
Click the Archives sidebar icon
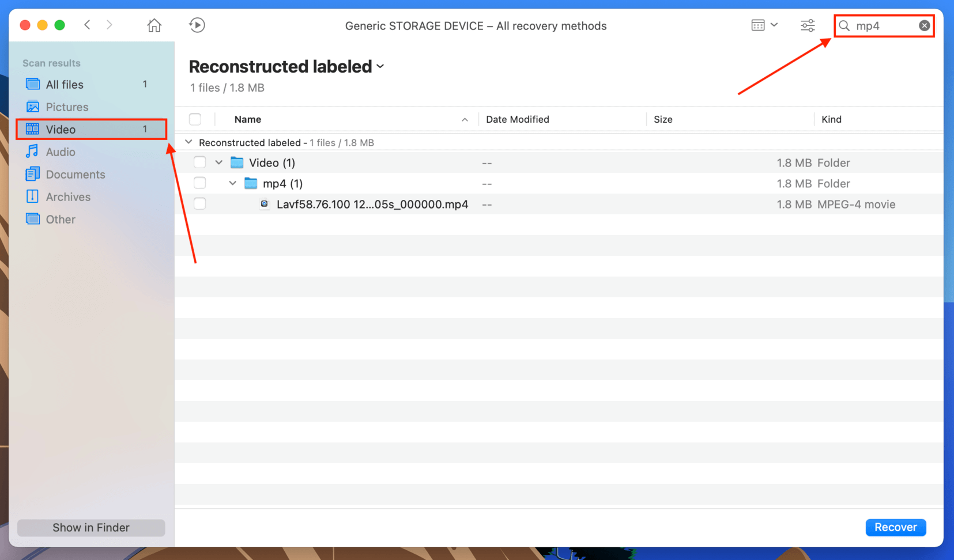32,196
